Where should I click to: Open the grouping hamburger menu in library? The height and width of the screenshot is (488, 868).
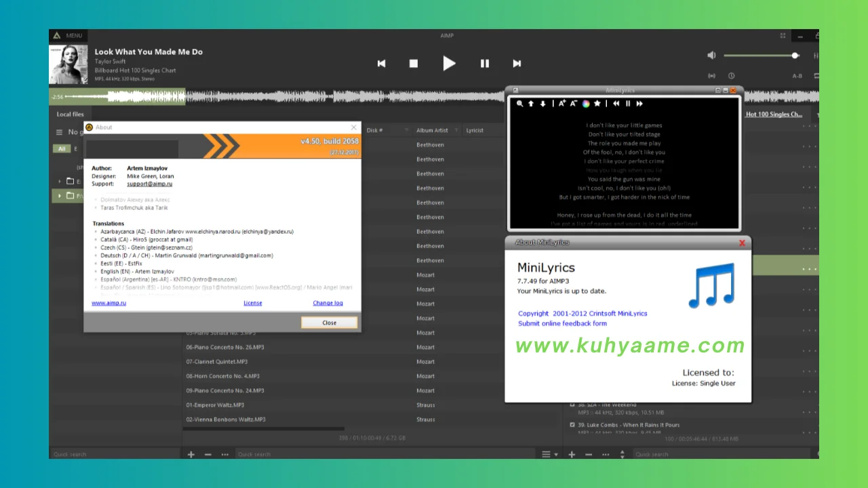coord(60,132)
